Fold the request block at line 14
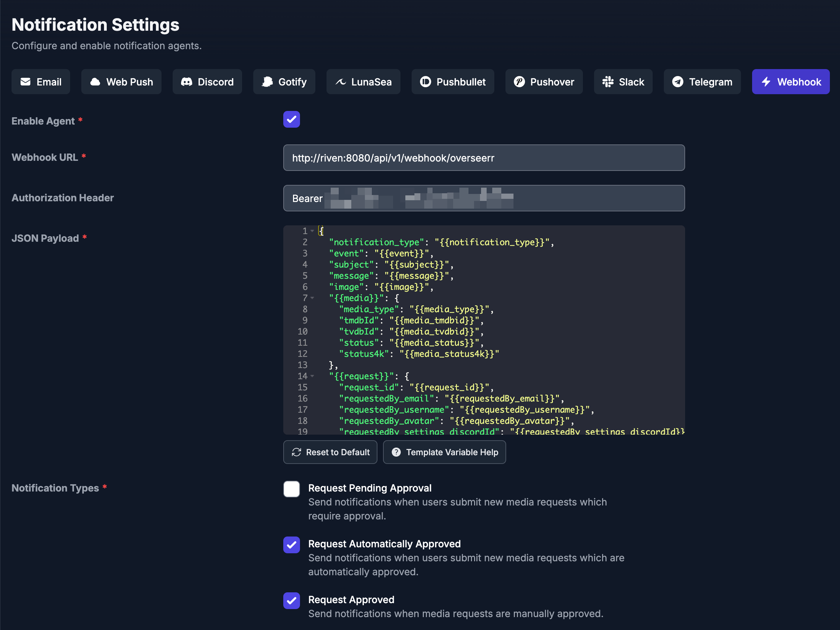The width and height of the screenshot is (840, 630). click(312, 376)
